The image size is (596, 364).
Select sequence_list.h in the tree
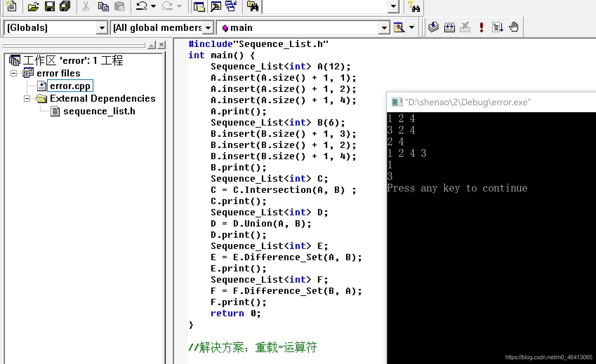[99, 111]
